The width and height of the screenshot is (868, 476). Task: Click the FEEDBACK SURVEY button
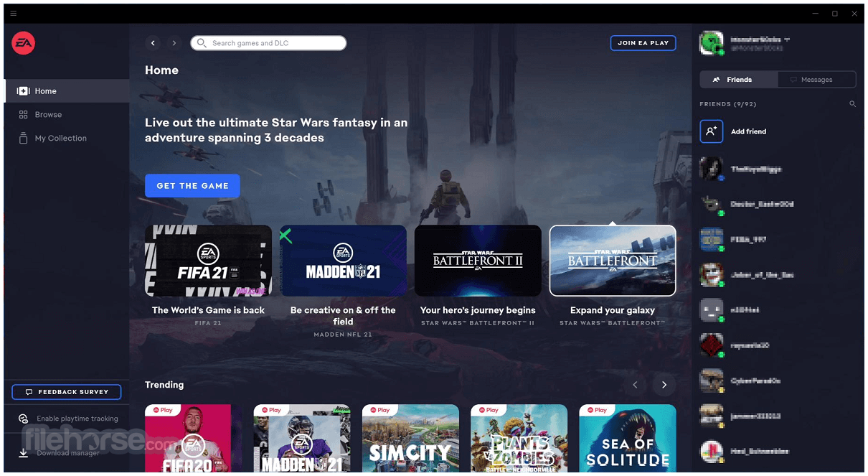pyautogui.click(x=67, y=392)
